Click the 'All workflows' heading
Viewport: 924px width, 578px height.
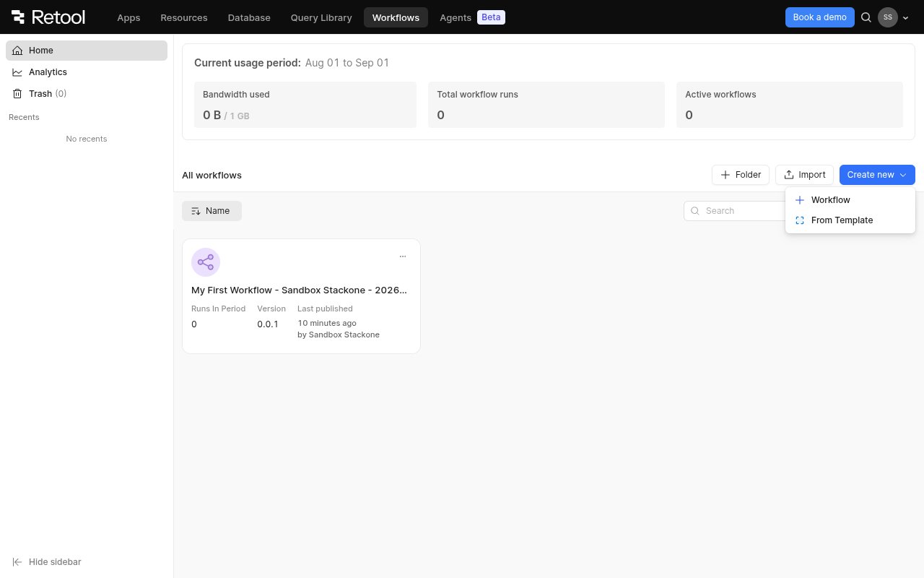(212, 175)
